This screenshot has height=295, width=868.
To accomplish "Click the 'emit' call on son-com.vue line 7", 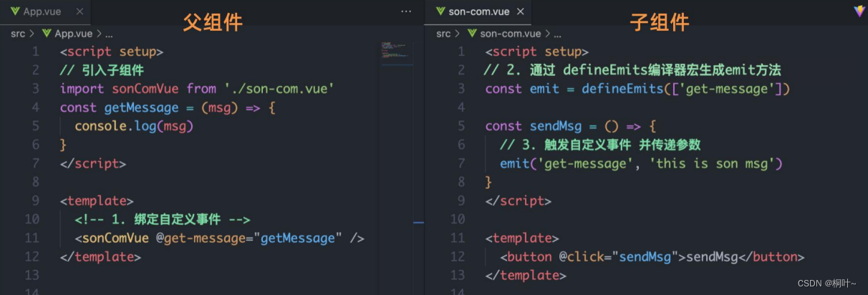I will (515, 163).
